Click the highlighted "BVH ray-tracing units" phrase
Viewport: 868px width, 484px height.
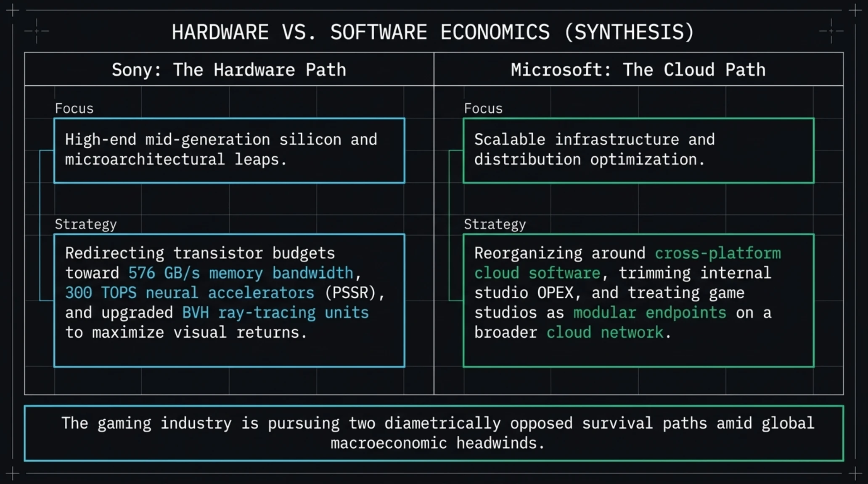point(275,313)
